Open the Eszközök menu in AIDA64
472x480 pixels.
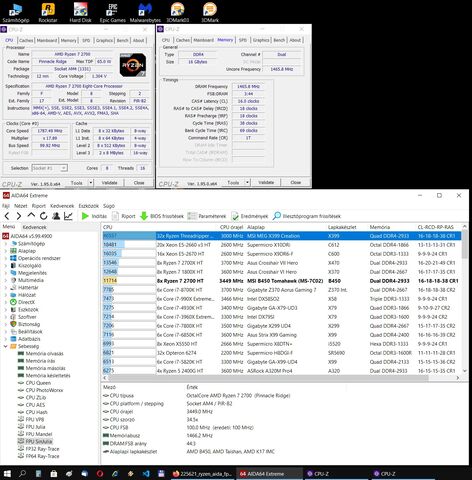point(89,206)
